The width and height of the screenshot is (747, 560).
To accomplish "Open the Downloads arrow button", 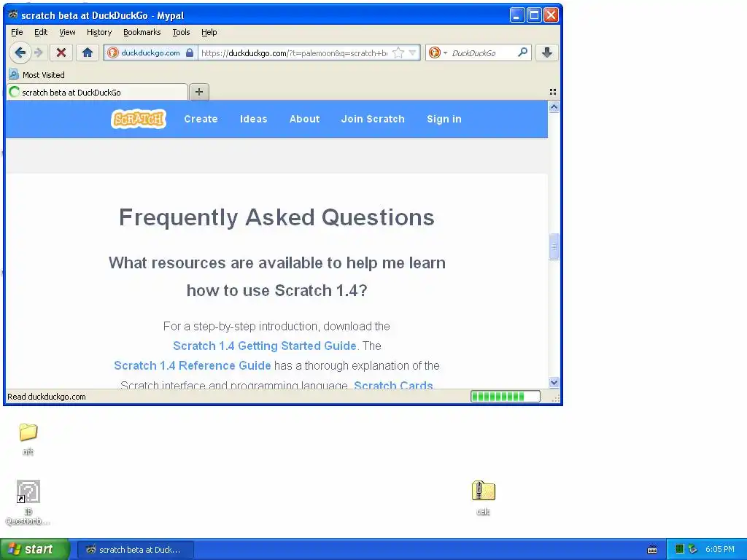I will point(547,52).
